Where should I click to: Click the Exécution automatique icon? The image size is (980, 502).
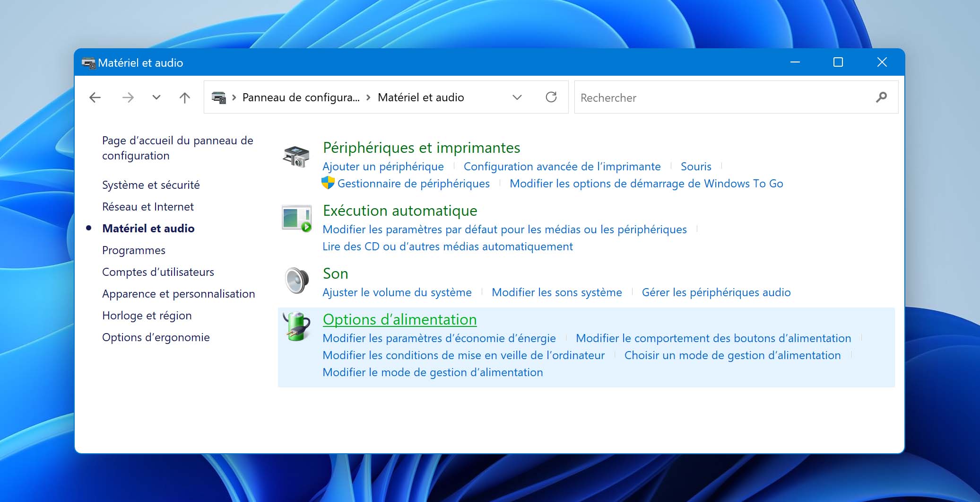[x=297, y=219]
